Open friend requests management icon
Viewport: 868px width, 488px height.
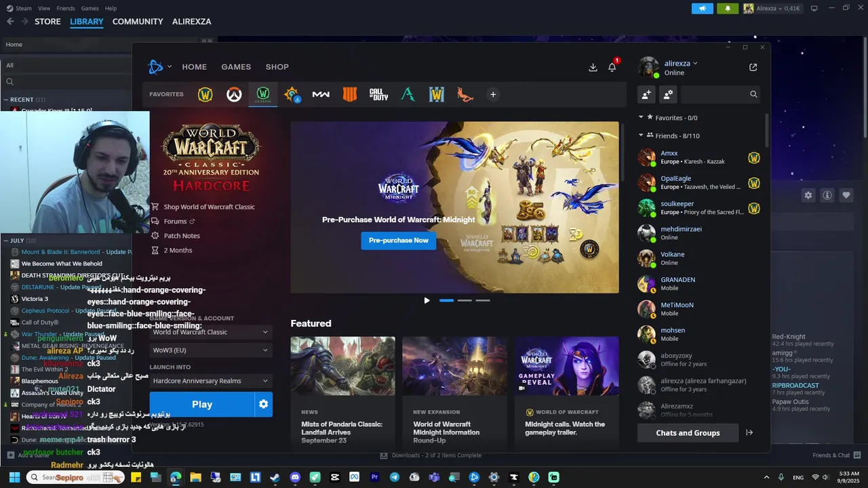pyautogui.click(x=668, y=94)
